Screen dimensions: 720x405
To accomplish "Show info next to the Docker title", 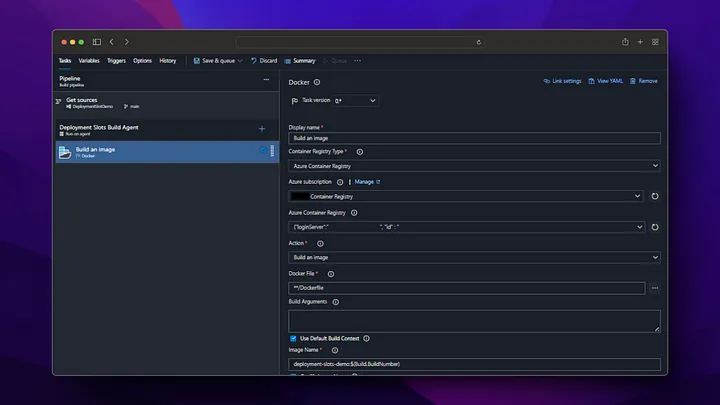I will [317, 82].
